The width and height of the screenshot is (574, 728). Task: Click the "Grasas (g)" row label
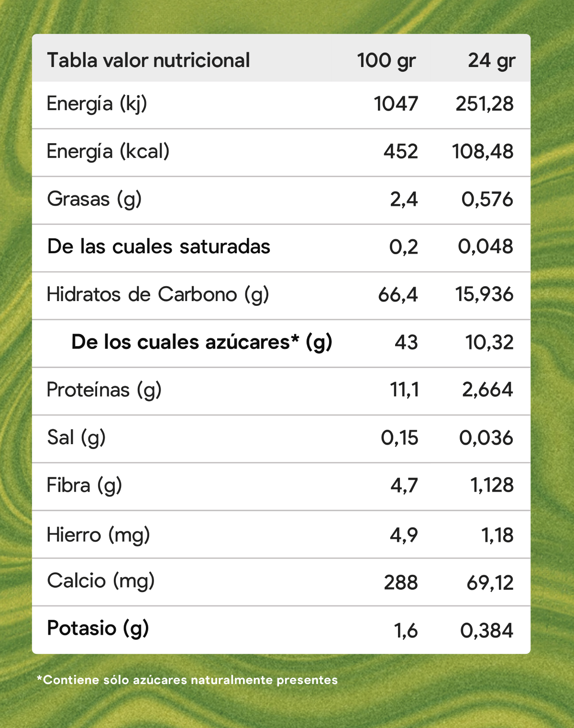coord(94,199)
